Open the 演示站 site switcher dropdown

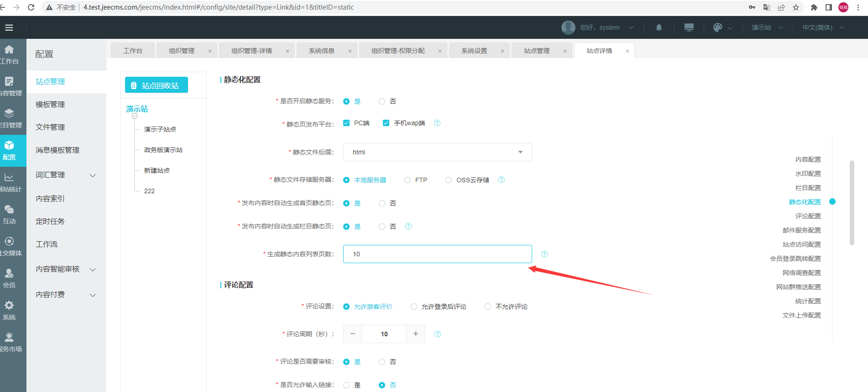pyautogui.click(x=768, y=27)
